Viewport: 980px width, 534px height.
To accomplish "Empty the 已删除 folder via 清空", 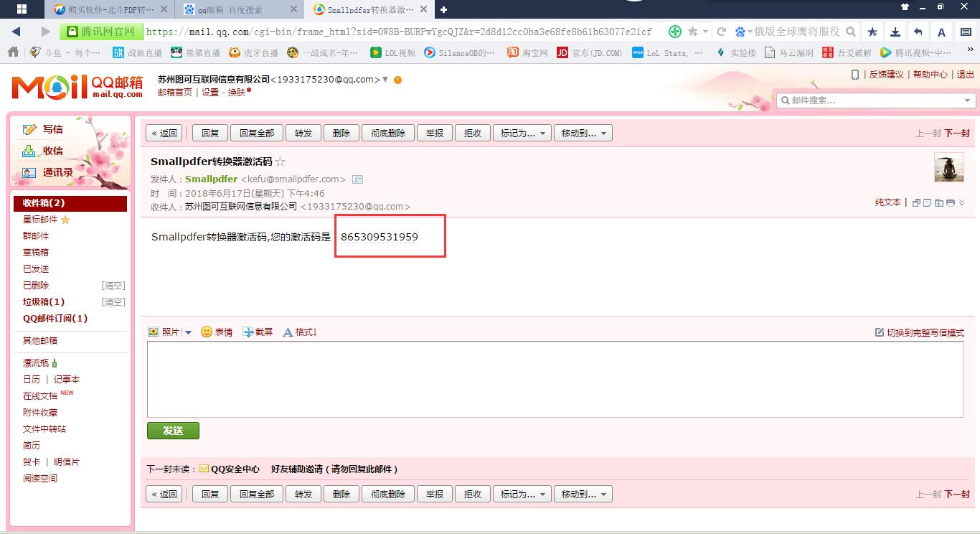I will pos(113,286).
